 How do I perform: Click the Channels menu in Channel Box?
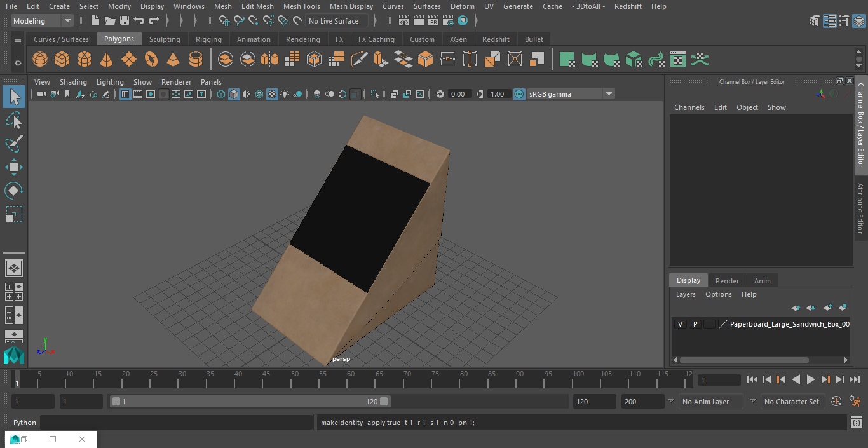click(x=689, y=107)
